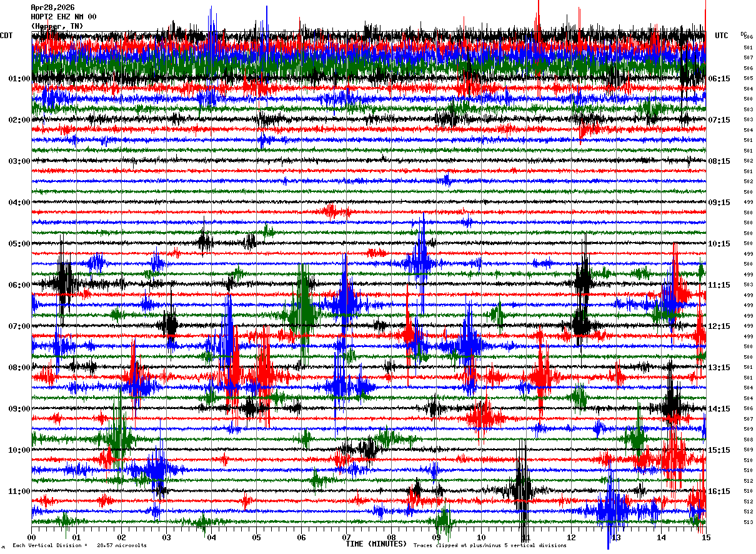Screen dimensions: 756x554
Task: Select the 11:00 CDT row label
Action: 19,491
